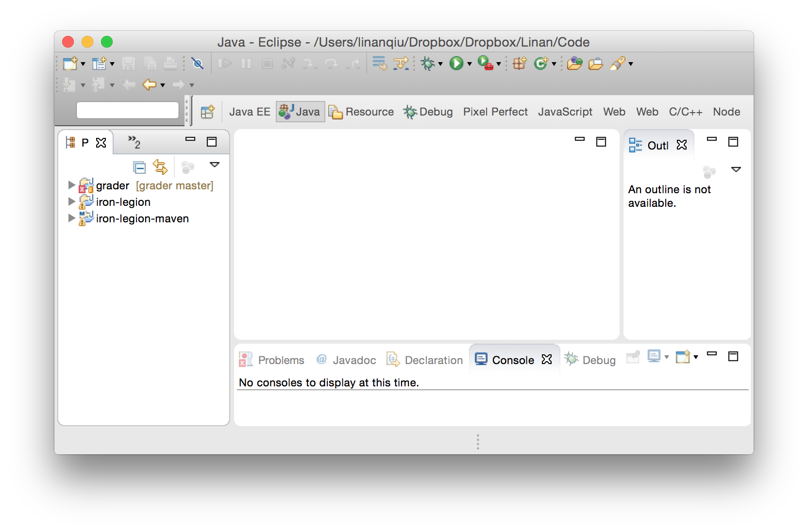Click the Debug bug toolbar icon
The image size is (808, 532).
tap(428, 63)
